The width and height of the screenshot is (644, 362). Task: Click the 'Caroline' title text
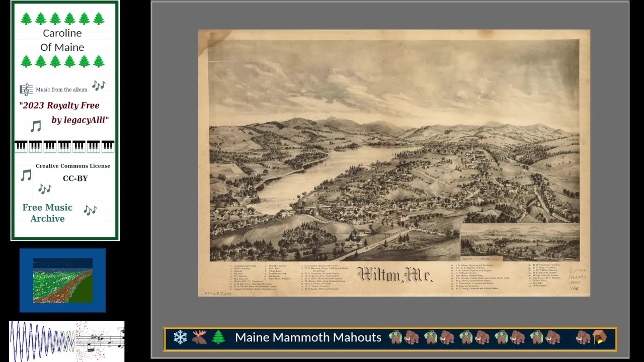(x=62, y=33)
